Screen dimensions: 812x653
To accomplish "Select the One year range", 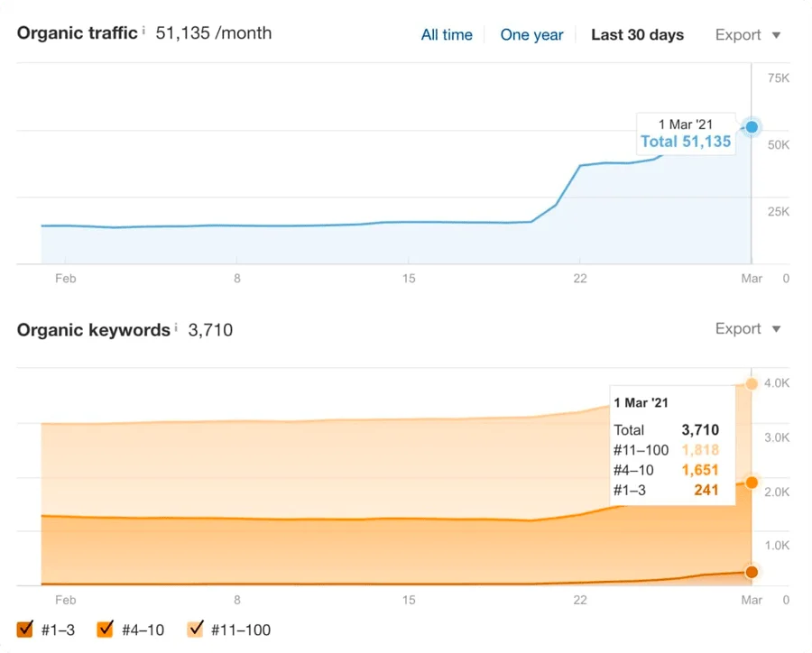I will [x=531, y=35].
